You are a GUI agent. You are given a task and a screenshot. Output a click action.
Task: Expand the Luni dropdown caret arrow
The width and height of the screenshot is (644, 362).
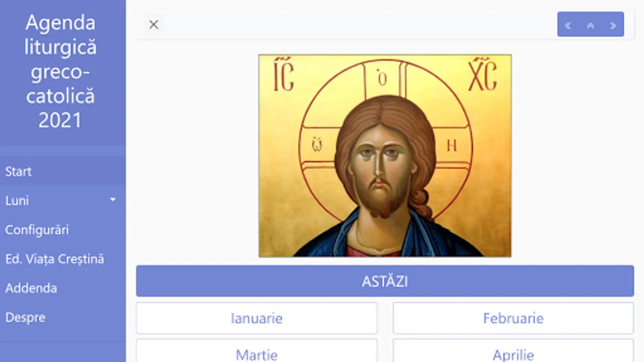(113, 200)
